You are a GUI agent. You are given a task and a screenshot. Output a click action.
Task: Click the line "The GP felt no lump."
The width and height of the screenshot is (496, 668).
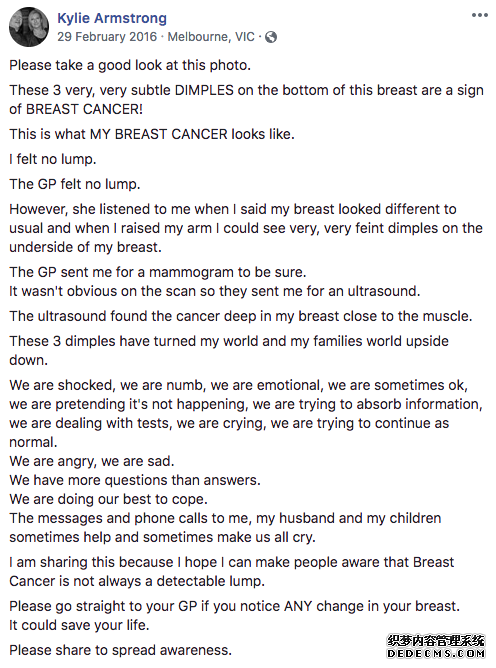coord(75,184)
